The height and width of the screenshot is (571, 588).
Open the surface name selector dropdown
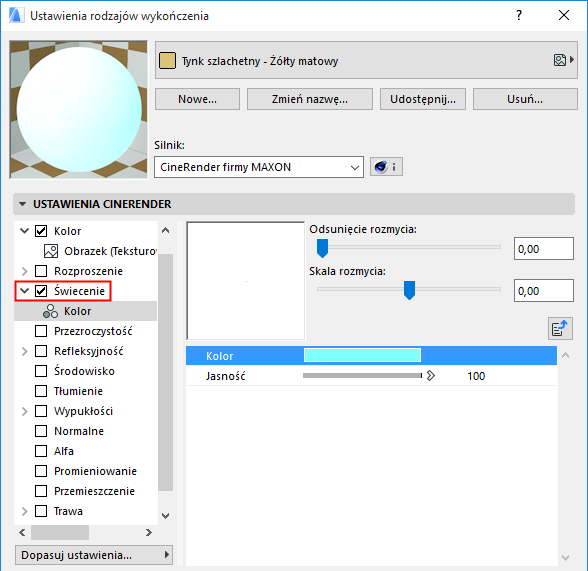coord(366,60)
